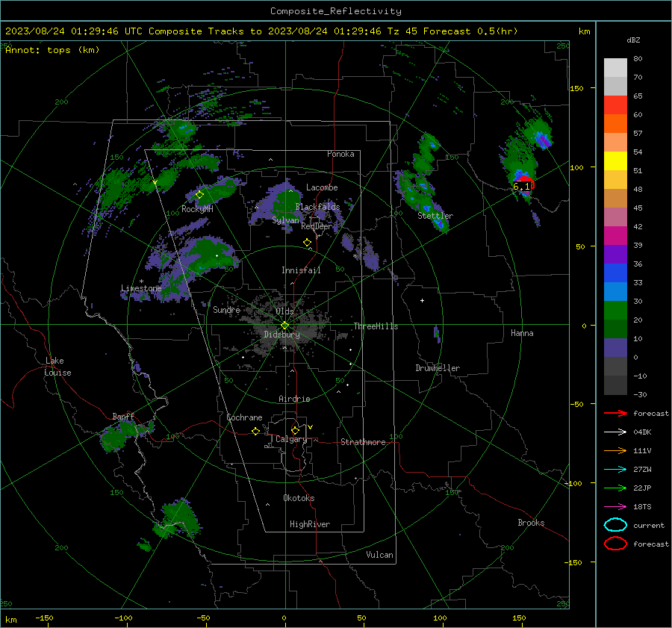Click the Strathmore city label
The height and width of the screenshot is (628, 672).
[x=363, y=442]
